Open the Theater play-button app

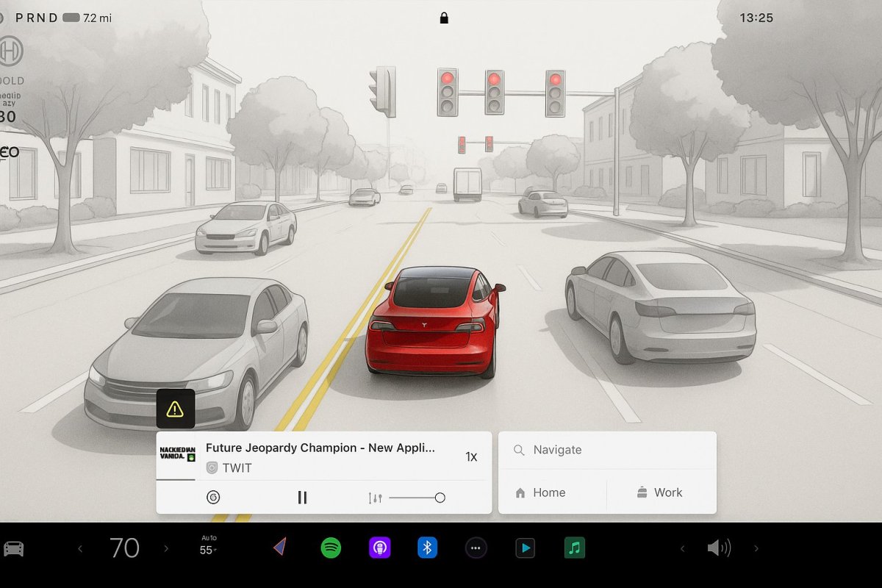coord(525,548)
